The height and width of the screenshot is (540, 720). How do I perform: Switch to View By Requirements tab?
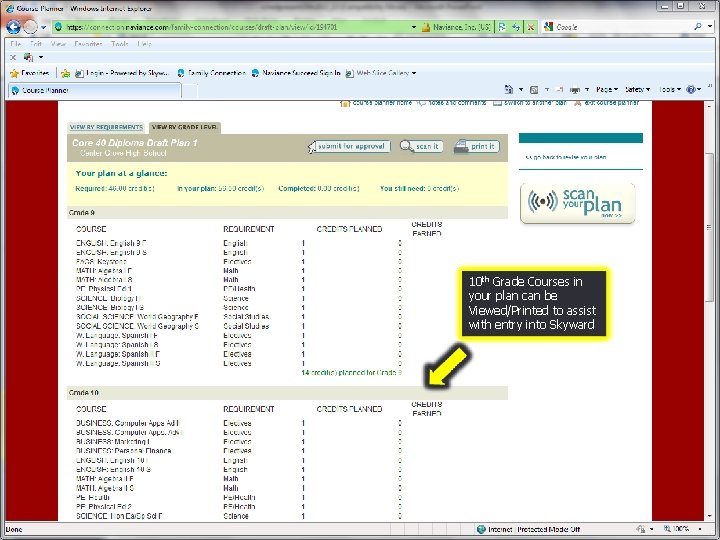106,127
